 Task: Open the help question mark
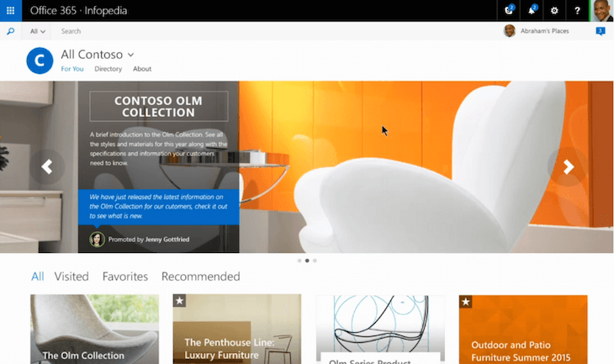pos(577,11)
